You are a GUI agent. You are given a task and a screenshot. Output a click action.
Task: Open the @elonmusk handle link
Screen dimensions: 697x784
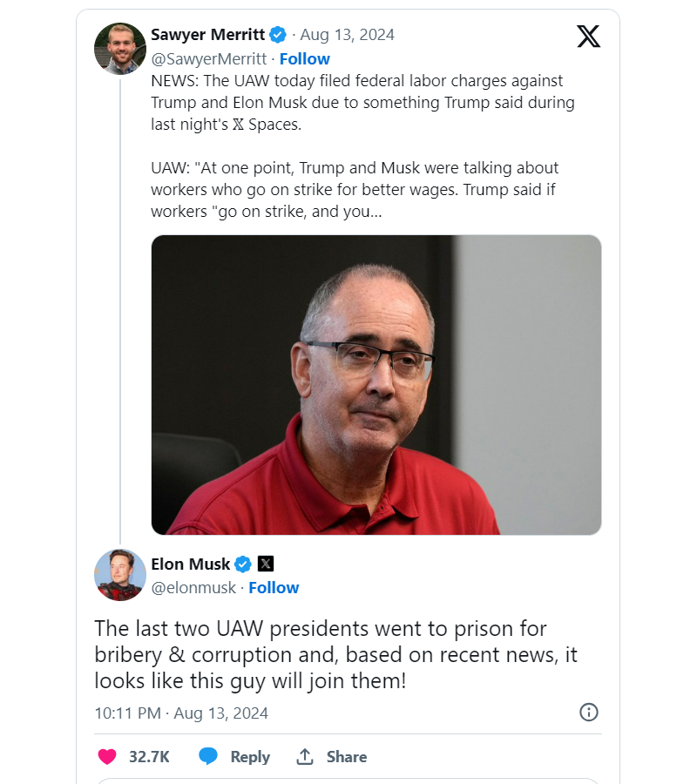point(193,588)
